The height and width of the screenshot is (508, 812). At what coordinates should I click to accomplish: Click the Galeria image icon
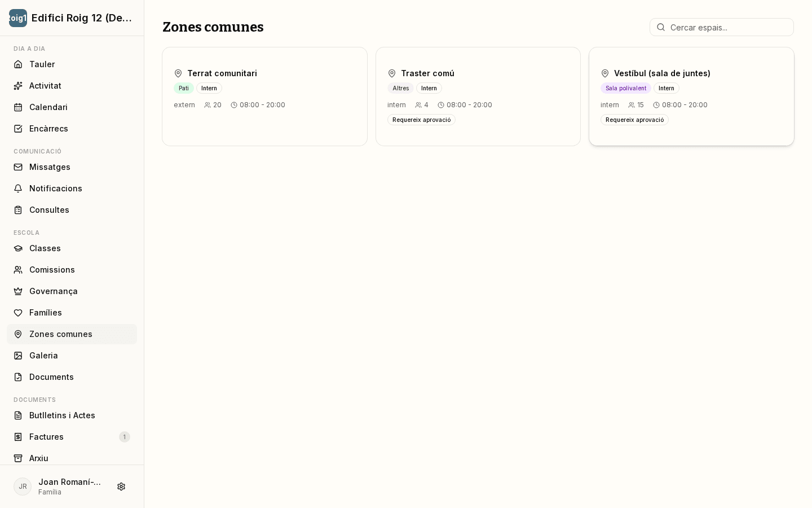pyautogui.click(x=18, y=356)
